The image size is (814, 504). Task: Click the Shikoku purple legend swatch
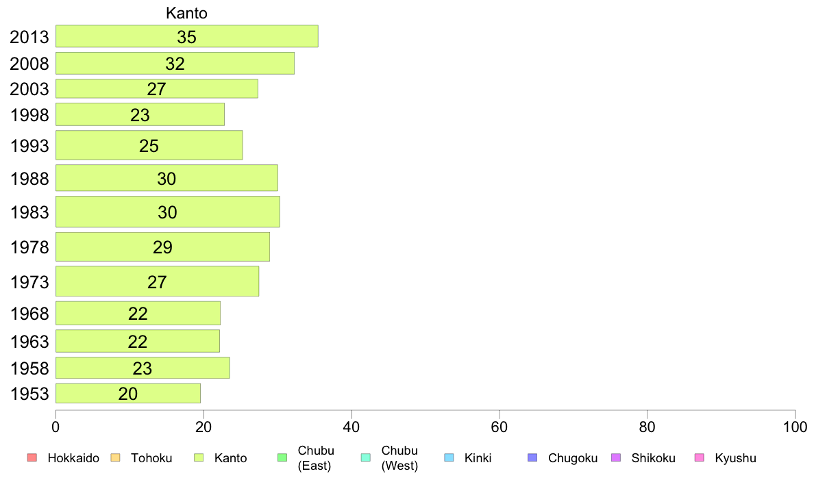(616, 458)
